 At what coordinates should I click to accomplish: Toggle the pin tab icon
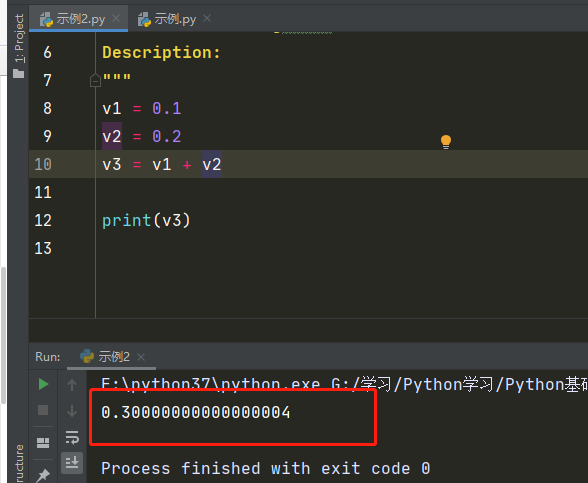43,476
